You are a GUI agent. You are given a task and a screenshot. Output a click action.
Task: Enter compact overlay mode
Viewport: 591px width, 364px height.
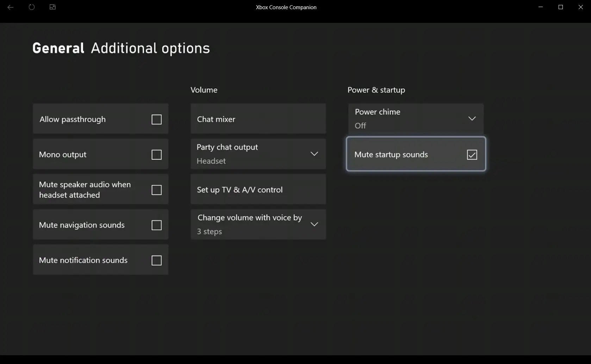[x=52, y=7]
